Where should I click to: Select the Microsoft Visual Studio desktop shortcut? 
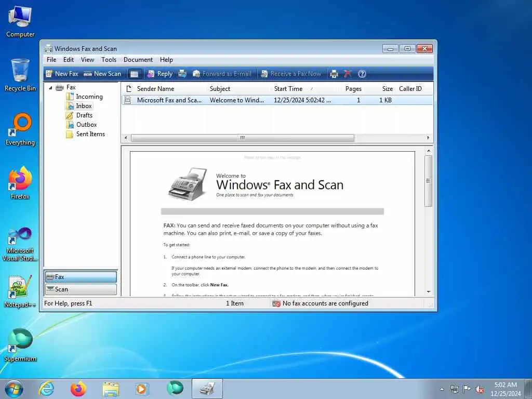tap(20, 244)
